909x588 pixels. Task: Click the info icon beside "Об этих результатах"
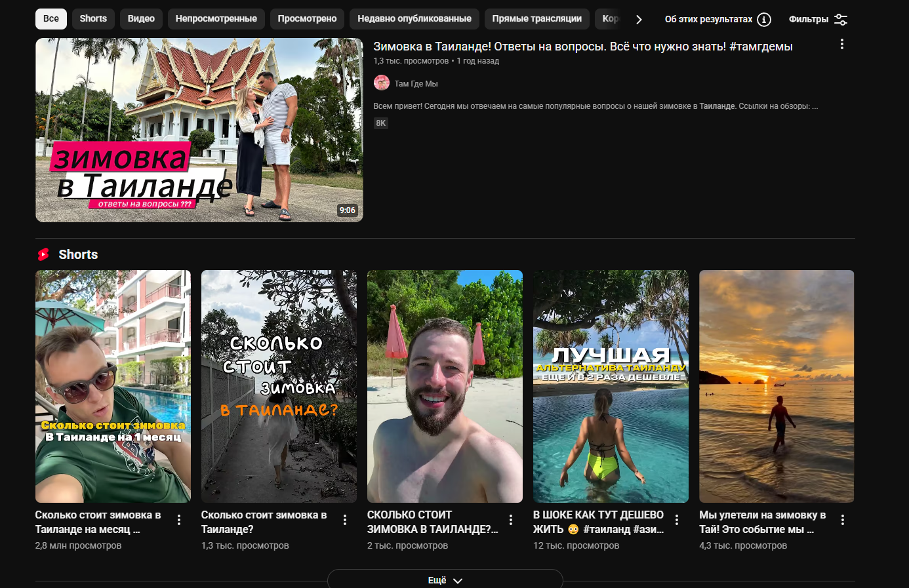pos(764,20)
